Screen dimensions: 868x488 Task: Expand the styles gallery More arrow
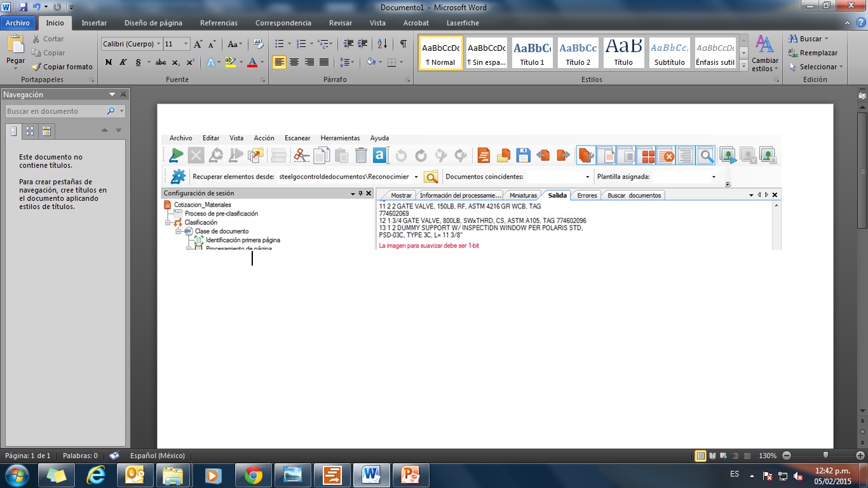[x=743, y=65]
